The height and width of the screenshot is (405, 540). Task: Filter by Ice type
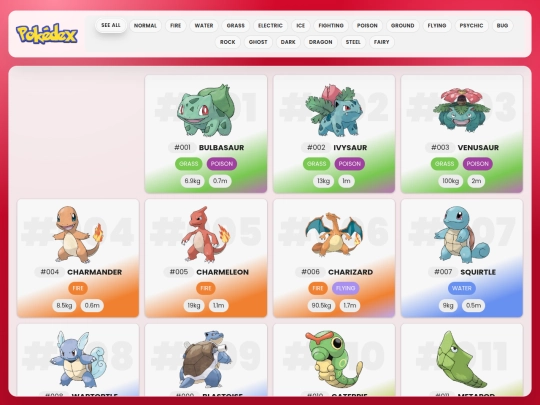pyautogui.click(x=301, y=25)
